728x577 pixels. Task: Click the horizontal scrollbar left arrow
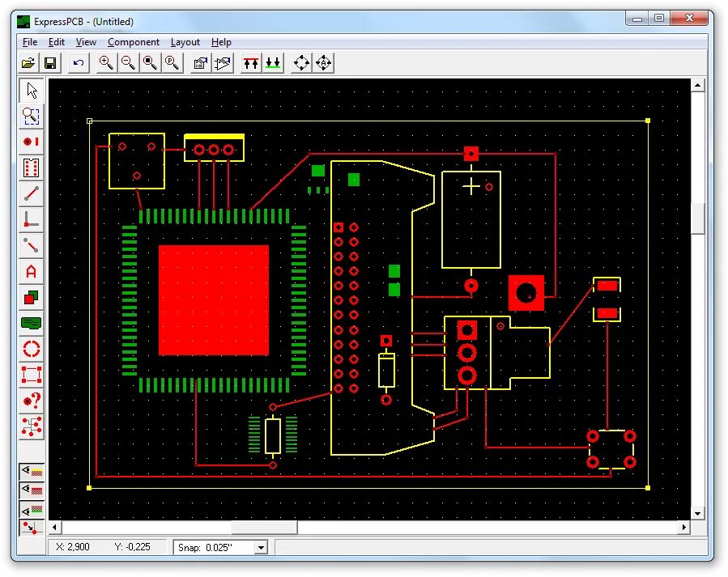pyautogui.click(x=55, y=528)
